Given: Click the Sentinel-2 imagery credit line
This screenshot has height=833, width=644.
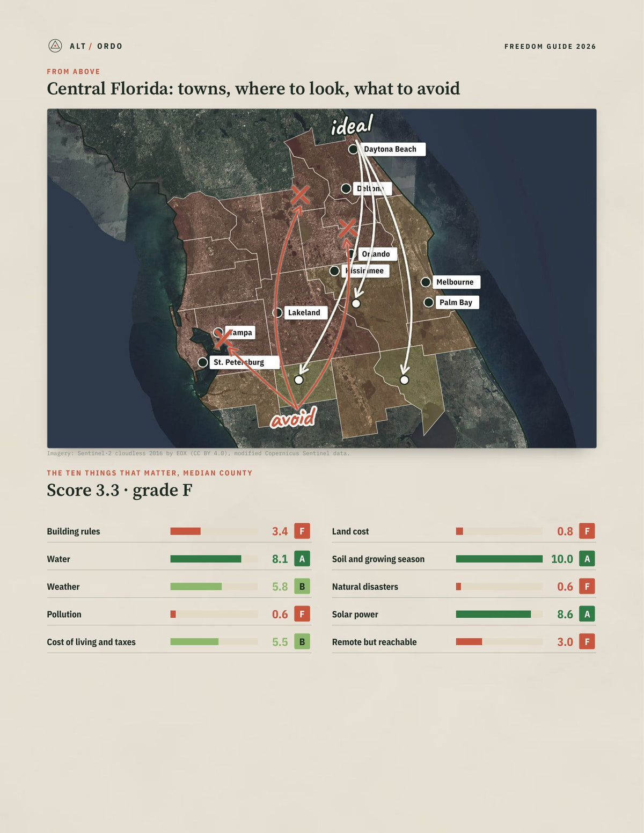Looking at the screenshot, I should (198, 454).
